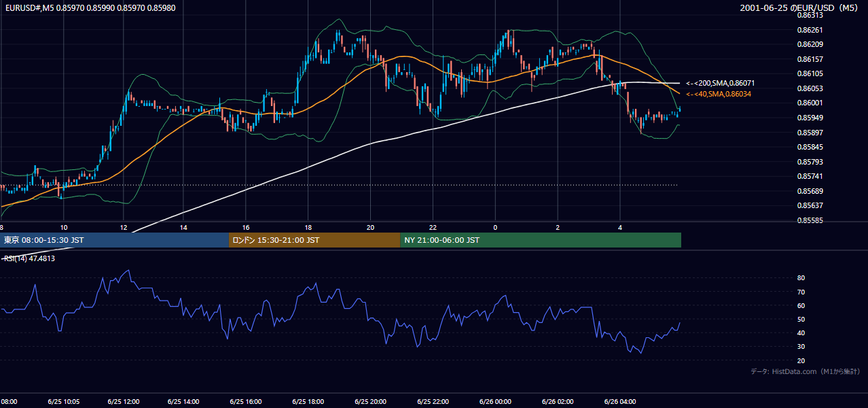
Task: Click RSI scale value 50
Action: point(801,319)
